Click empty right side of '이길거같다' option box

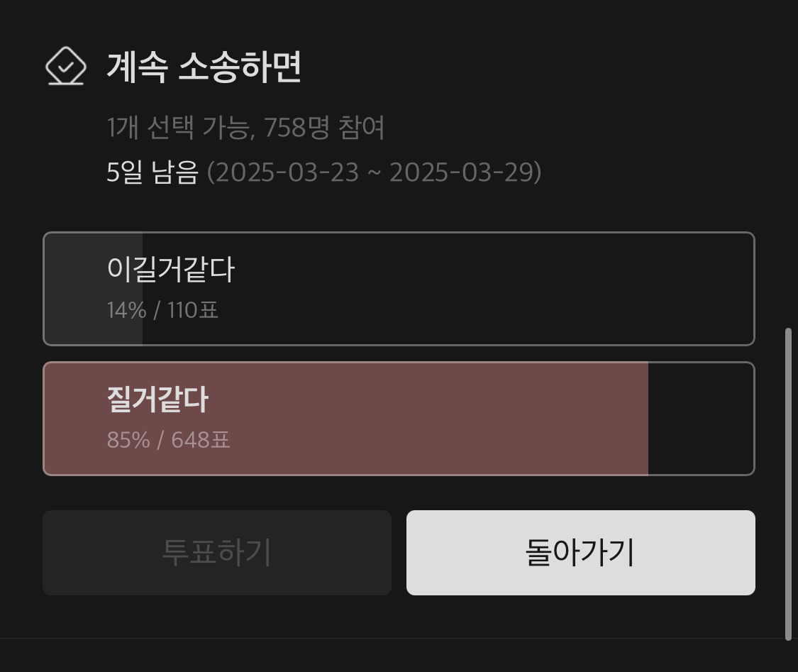click(x=567, y=288)
